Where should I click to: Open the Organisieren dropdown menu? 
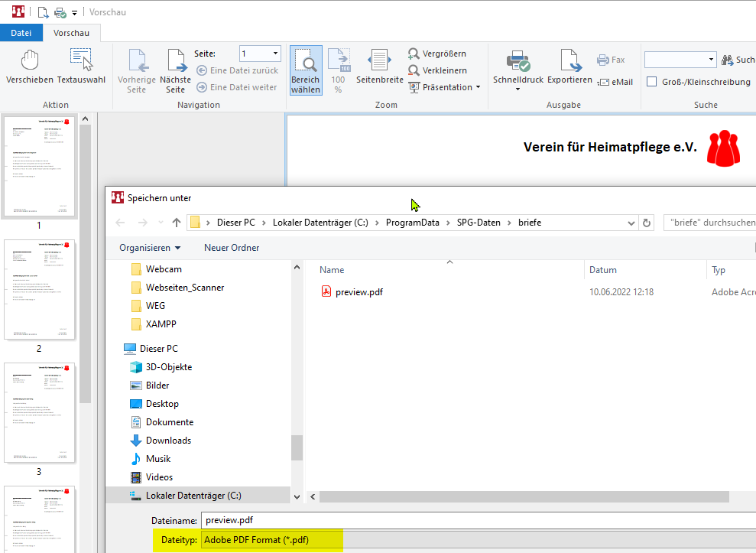point(150,248)
